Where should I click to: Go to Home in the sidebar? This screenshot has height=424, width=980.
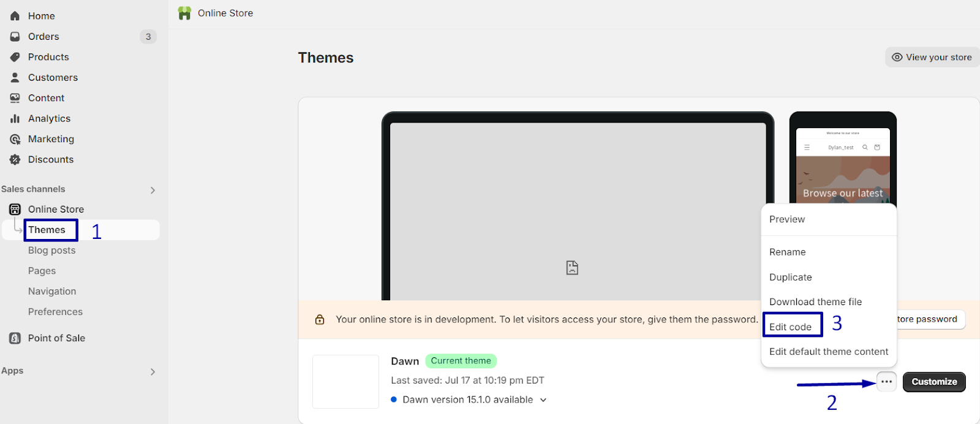(x=42, y=16)
